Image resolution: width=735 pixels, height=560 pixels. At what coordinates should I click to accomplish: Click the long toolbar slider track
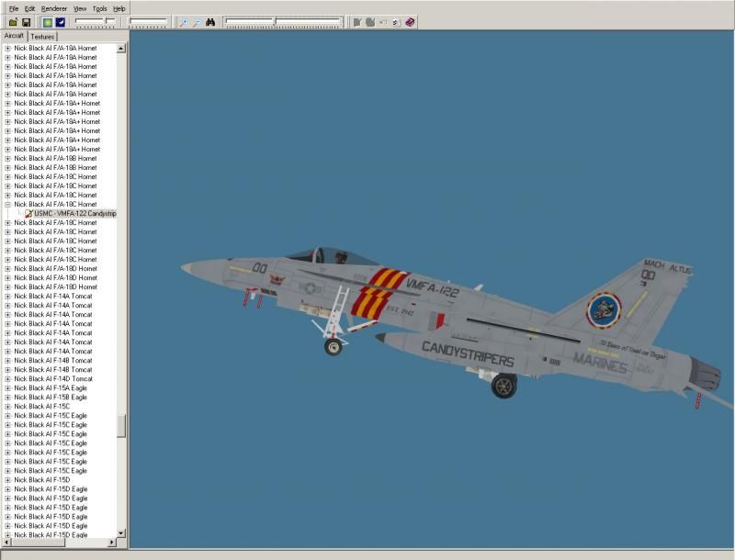pyautogui.click(x=283, y=22)
